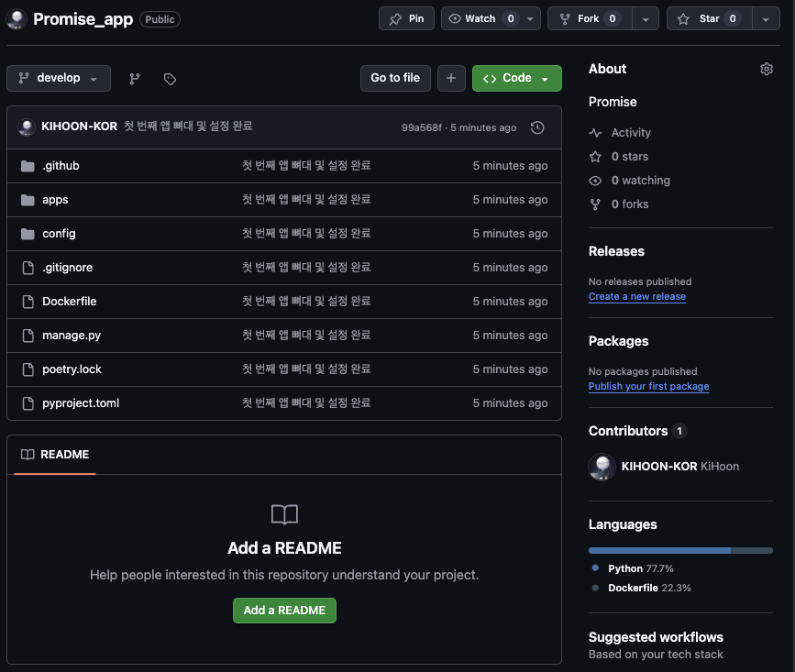Click pyproject.toml row 5 minutes ago

point(510,403)
